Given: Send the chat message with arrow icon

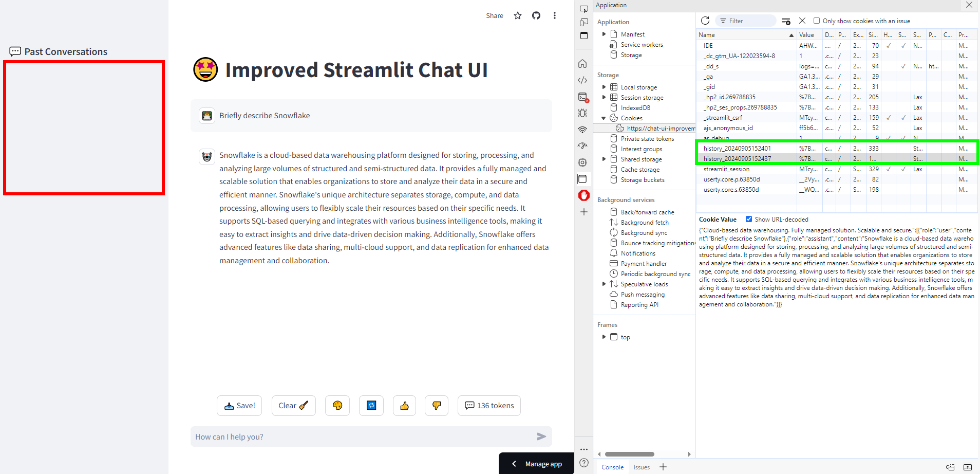Looking at the screenshot, I should pos(541,436).
